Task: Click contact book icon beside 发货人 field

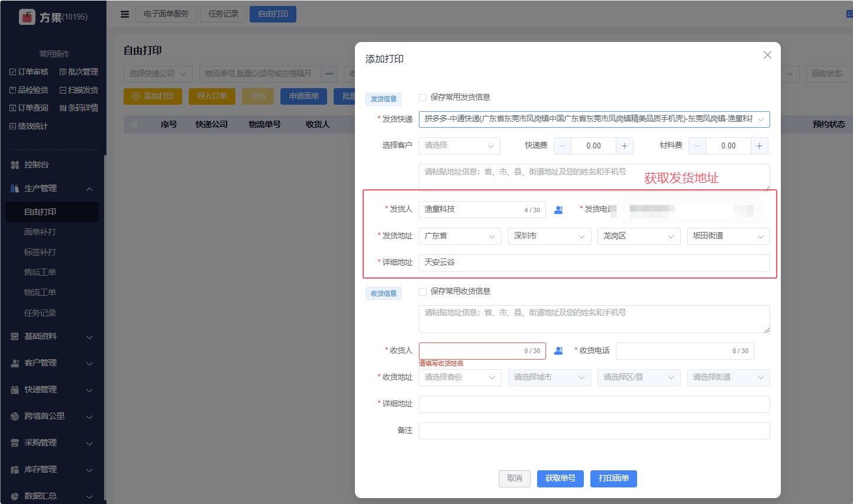Action: pos(558,210)
